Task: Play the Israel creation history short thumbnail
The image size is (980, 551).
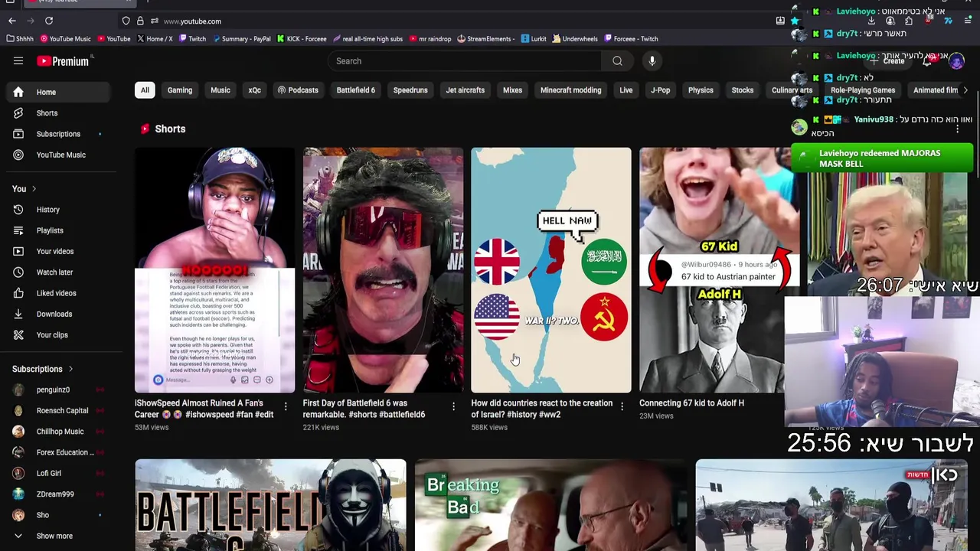Action: pyautogui.click(x=551, y=270)
